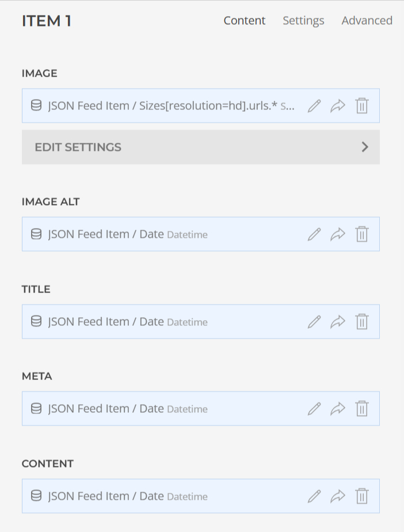This screenshot has width=404, height=532.
Task: Expand Edit Settings chevron arrow
Action: 365,147
